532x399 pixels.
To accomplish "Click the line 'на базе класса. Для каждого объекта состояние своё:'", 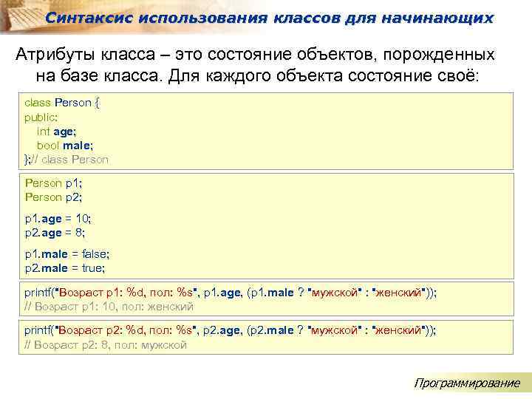I will [258, 75].
